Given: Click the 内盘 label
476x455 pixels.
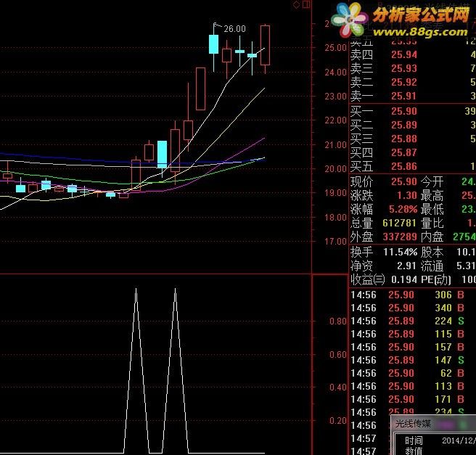Looking at the screenshot, I should [x=432, y=237].
